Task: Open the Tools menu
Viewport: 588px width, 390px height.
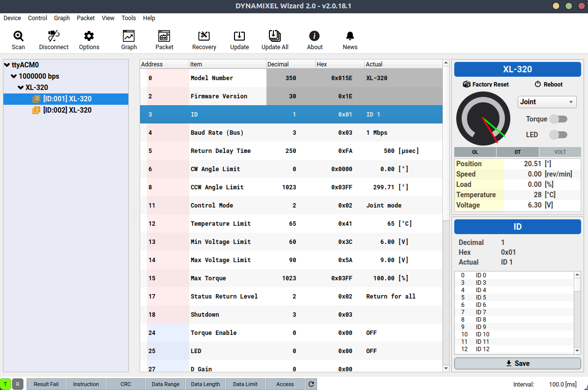Action: (129, 18)
